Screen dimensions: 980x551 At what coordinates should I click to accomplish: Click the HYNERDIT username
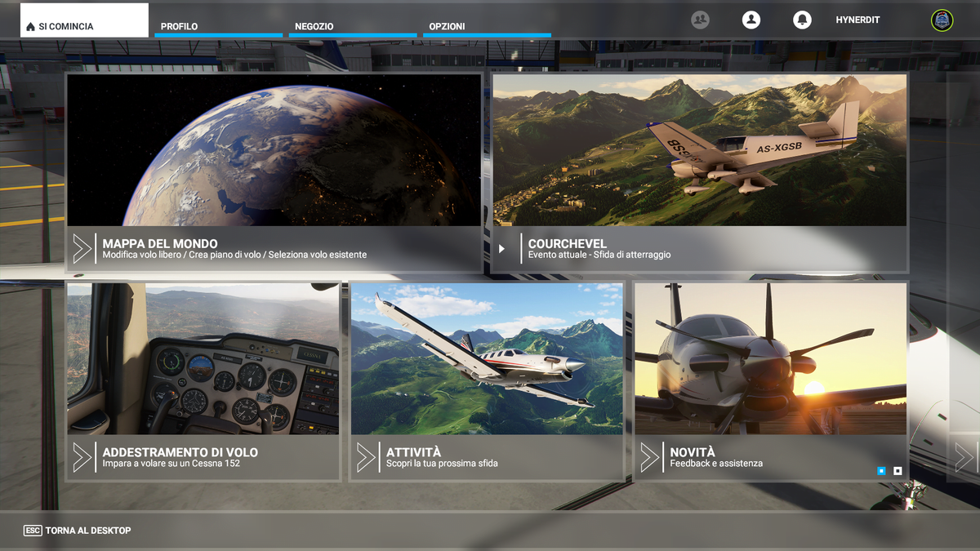tap(857, 20)
